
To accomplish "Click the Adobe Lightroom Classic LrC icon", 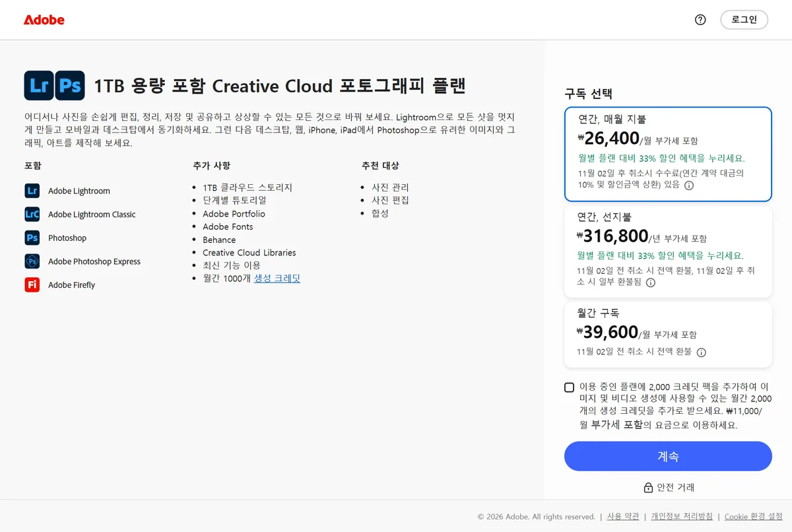I will pos(32,214).
